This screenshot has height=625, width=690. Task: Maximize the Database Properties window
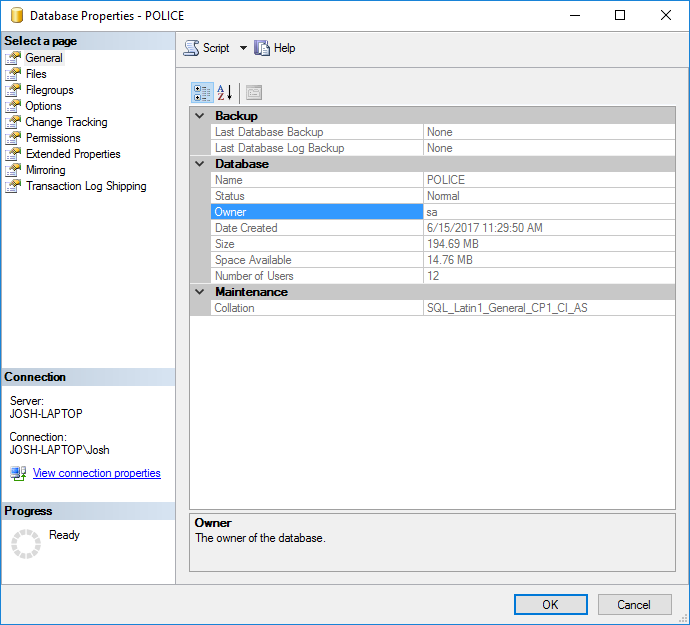pyautogui.click(x=620, y=15)
